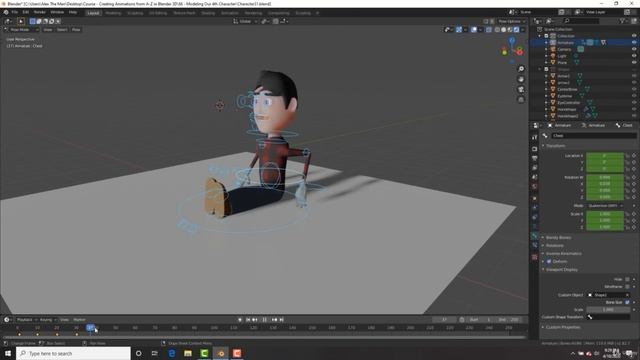Toggle X-ray display

489,30
